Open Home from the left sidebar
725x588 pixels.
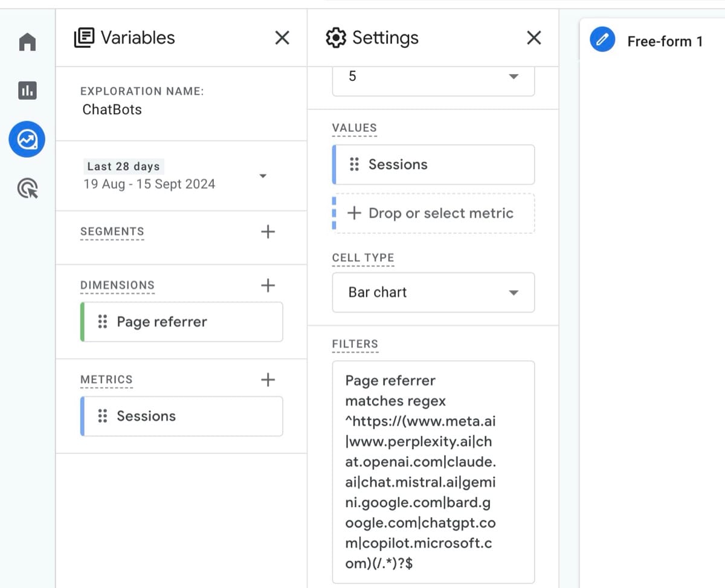pyautogui.click(x=27, y=41)
